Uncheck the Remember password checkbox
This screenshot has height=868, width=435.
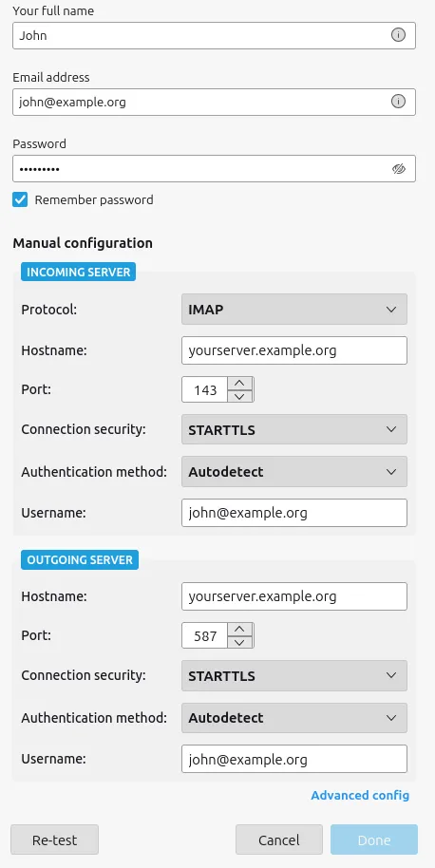(x=20, y=199)
